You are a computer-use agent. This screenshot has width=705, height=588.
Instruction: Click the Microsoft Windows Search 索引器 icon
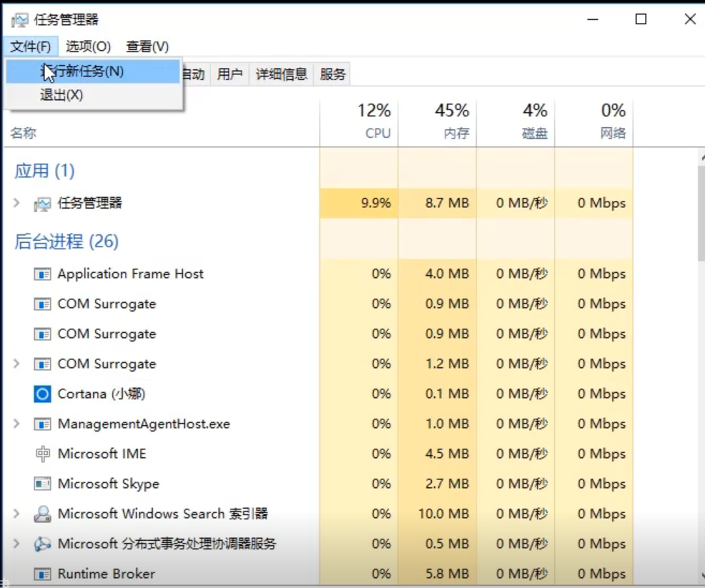(x=42, y=514)
